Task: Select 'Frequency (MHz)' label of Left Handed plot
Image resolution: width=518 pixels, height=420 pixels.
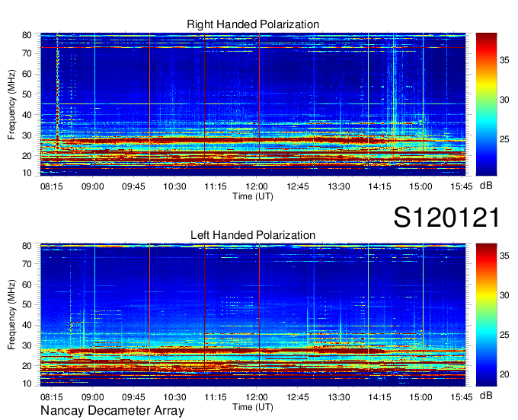Action: (x=11, y=315)
